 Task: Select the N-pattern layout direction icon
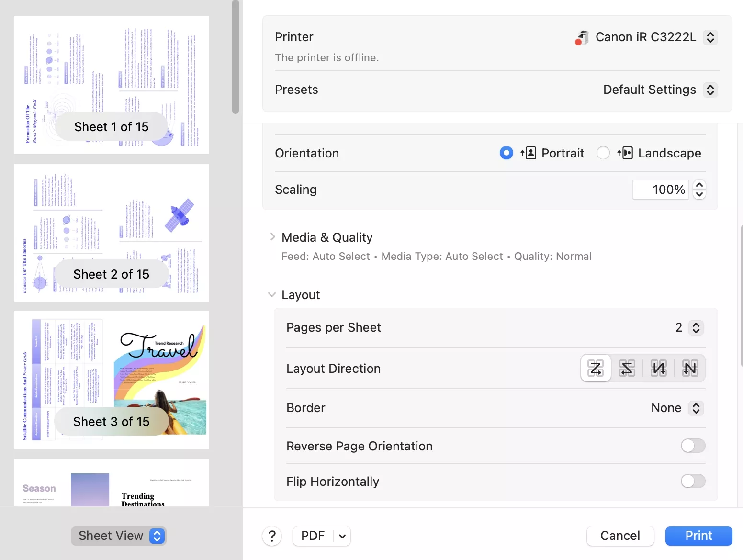[x=690, y=368]
